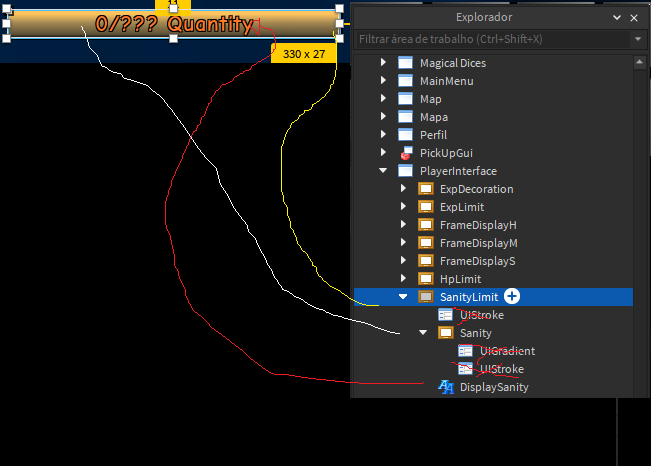
Task: Open the filter options dropdown arrow
Action: (x=638, y=39)
